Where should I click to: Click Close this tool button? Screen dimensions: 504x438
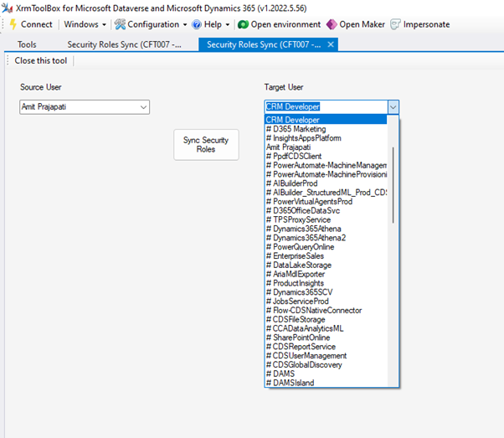coord(41,60)
